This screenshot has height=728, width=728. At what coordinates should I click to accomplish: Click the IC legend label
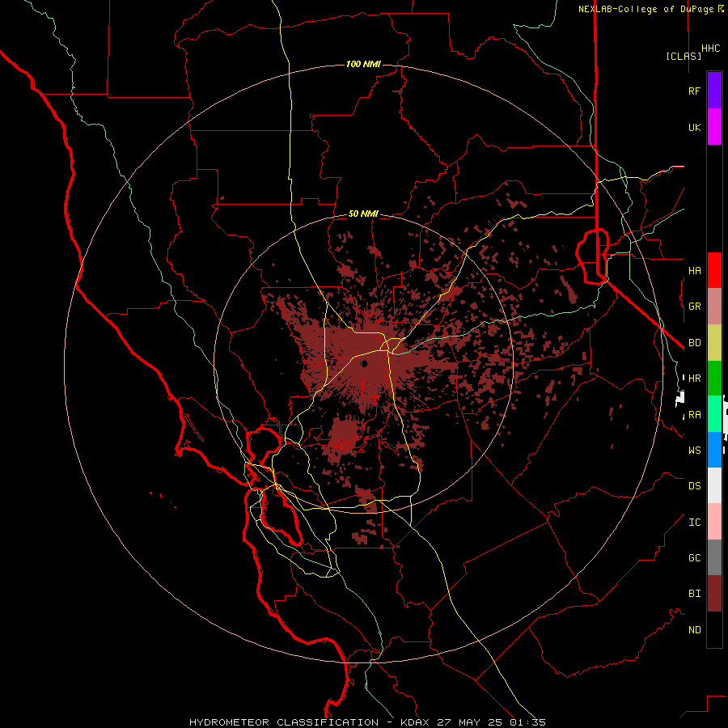point(694,523)
